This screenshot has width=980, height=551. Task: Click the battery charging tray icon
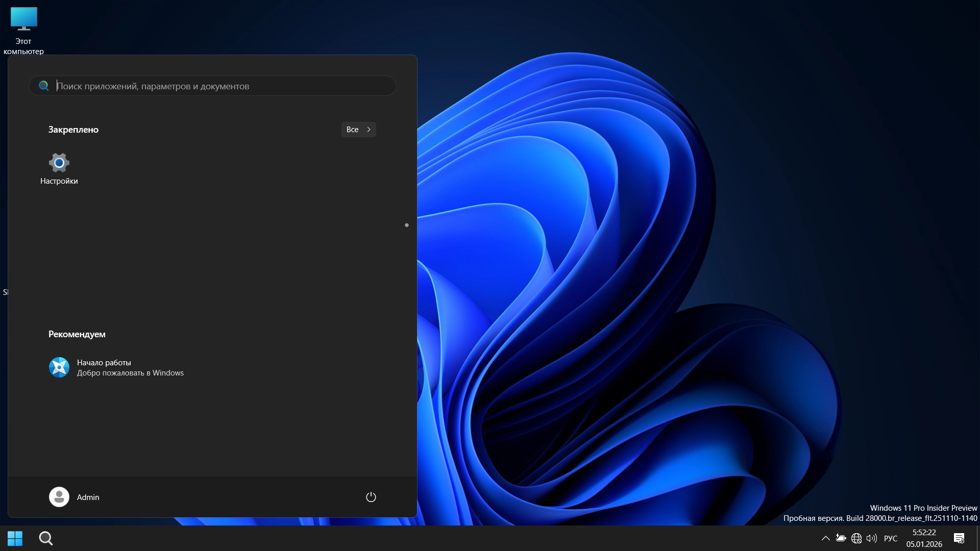[841, 538]
